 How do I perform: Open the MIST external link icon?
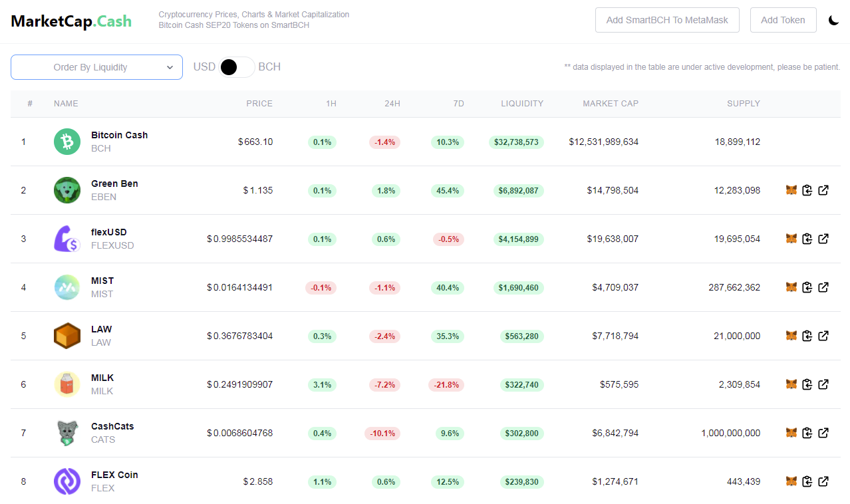823,287
